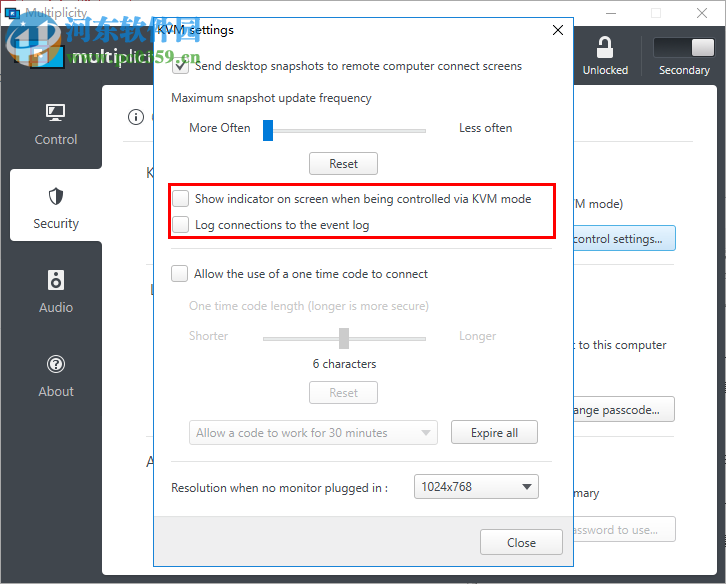Screen dimensions: 726x584
Task: Click the one time code length slider
Action: [x=344, y=339]
